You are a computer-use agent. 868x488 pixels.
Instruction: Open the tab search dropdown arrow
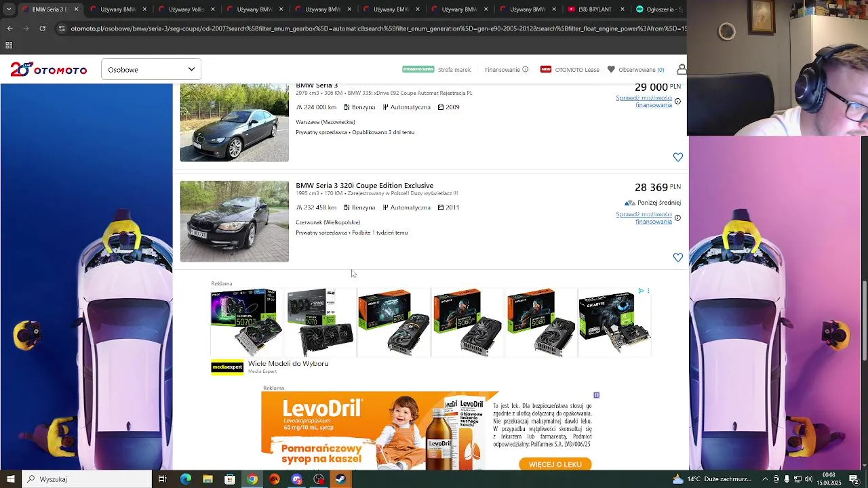point(9,9)
